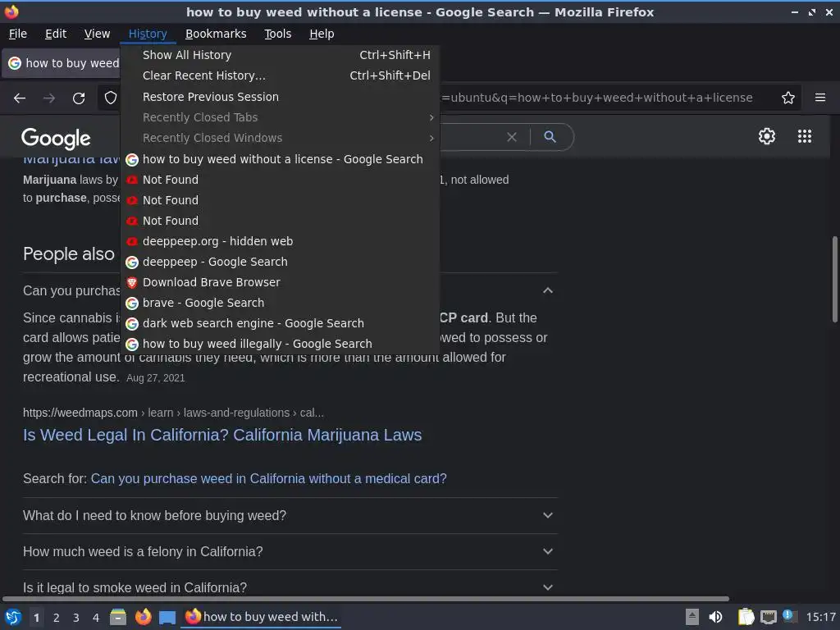The height and width of the screenshot is (630, 840).
Task: Click 'Can you purchase weed in California without a medical card?' link
Action: (268, 478)
